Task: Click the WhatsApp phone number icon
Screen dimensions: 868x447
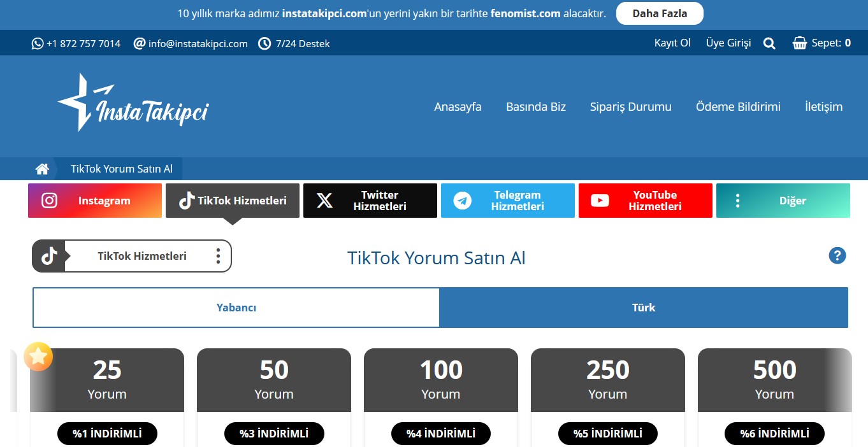Action: [x=38, y=43]
